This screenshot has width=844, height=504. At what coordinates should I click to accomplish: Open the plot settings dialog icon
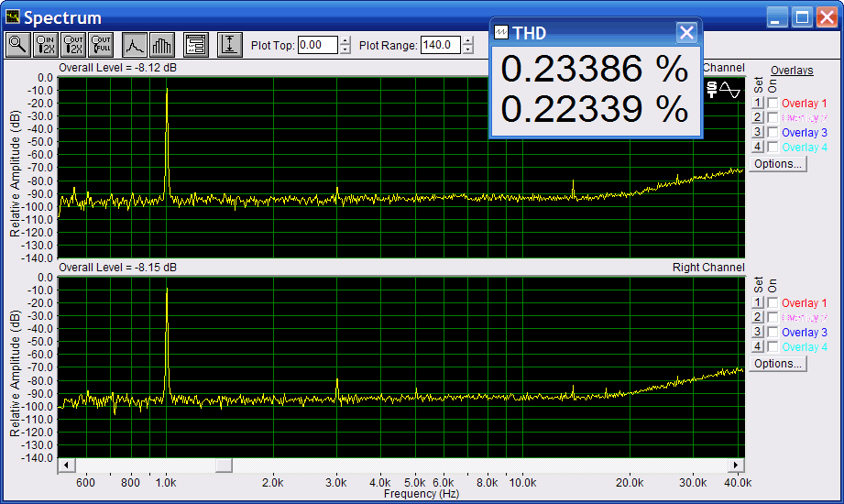click(x=196, y=45)
